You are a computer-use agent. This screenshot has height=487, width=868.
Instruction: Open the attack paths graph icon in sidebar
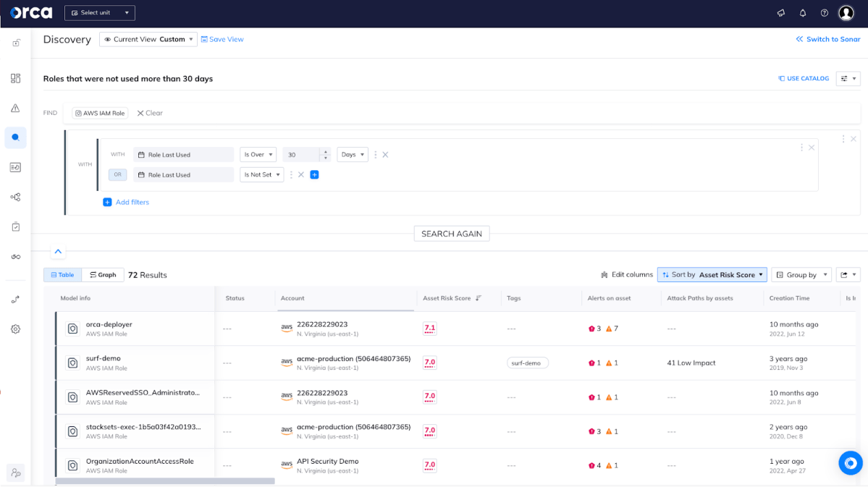pos(15,197)
